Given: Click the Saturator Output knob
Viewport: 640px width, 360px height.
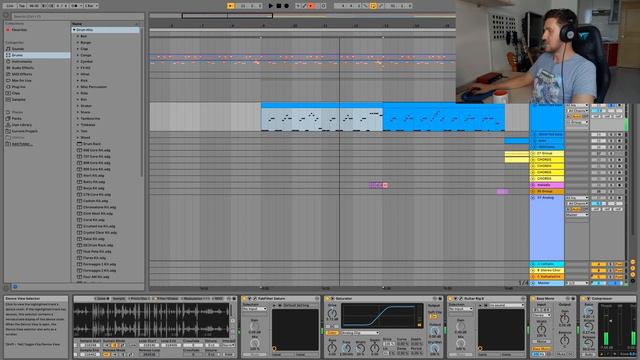Looking at the screenshot, I should click(x=434, y=331).
